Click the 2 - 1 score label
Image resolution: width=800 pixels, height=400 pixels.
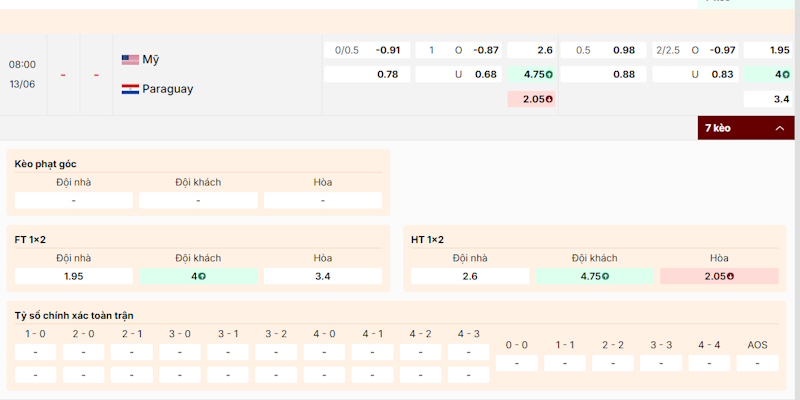point(132,334)
